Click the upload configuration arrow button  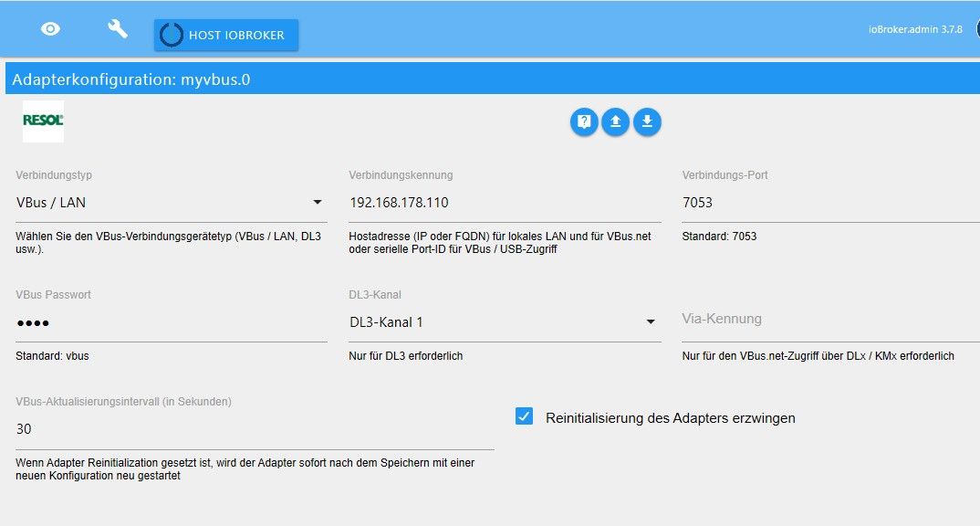click(x=616, y=121)
